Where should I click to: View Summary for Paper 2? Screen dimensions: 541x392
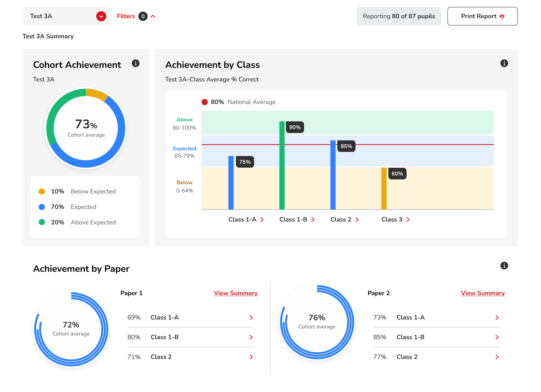pyautogui.click(x=483, y=293)
